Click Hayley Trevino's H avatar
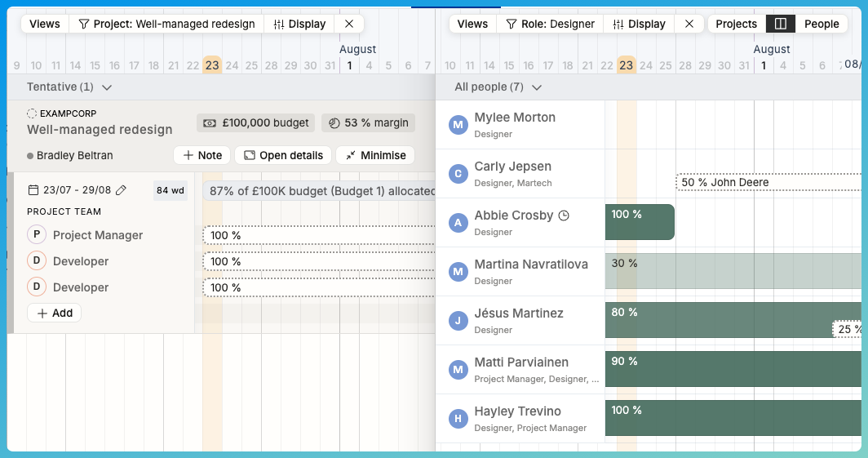868x458 pixels. pos(458,418)
